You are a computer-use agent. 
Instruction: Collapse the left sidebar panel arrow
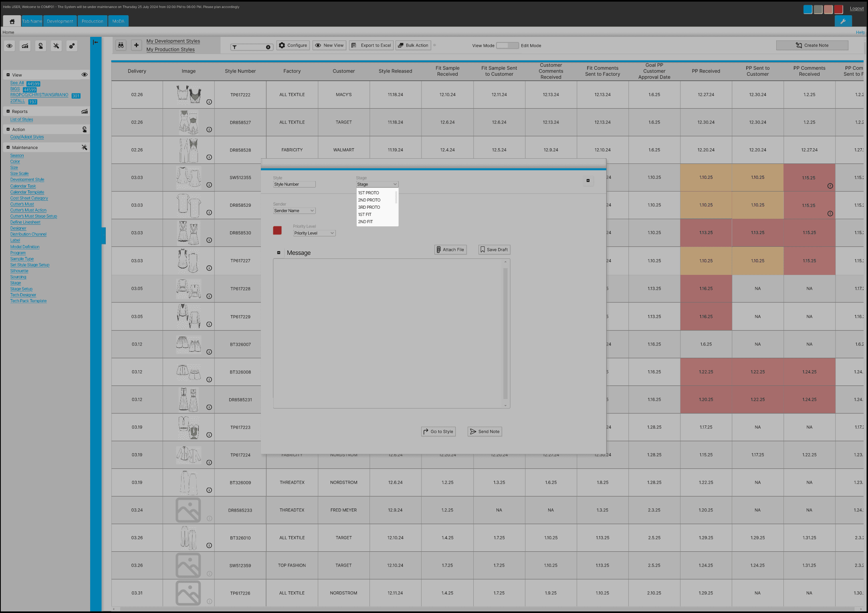[95, 42]
